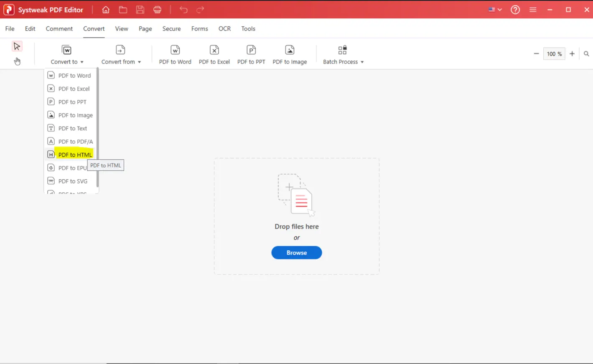Click the Search magnifier icon
Screen dimensions: 593x364
click(x=586, y=54)
